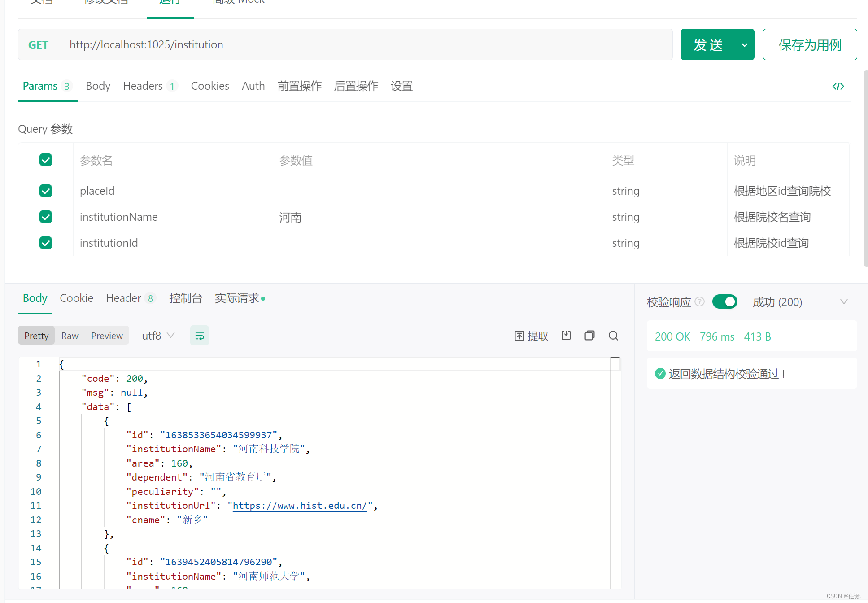Expand the utf8 encoding dropdown

[158, 336]
